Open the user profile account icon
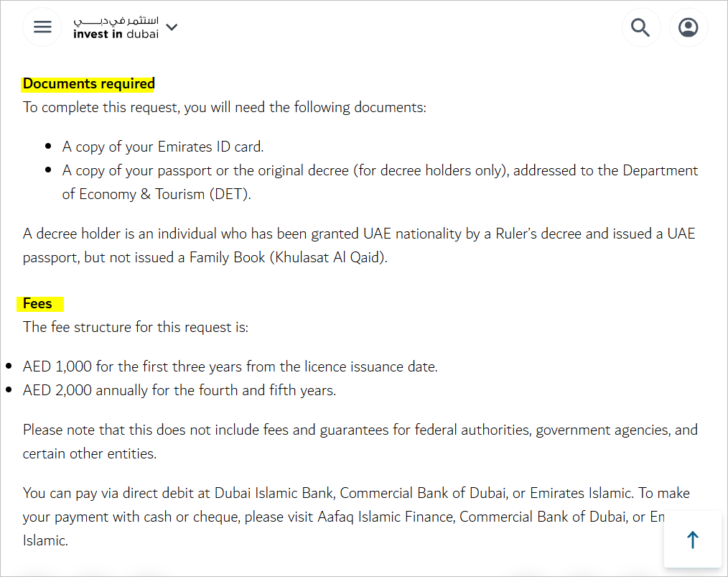Viewport: 728px width, 577px height. coord(688,27)
